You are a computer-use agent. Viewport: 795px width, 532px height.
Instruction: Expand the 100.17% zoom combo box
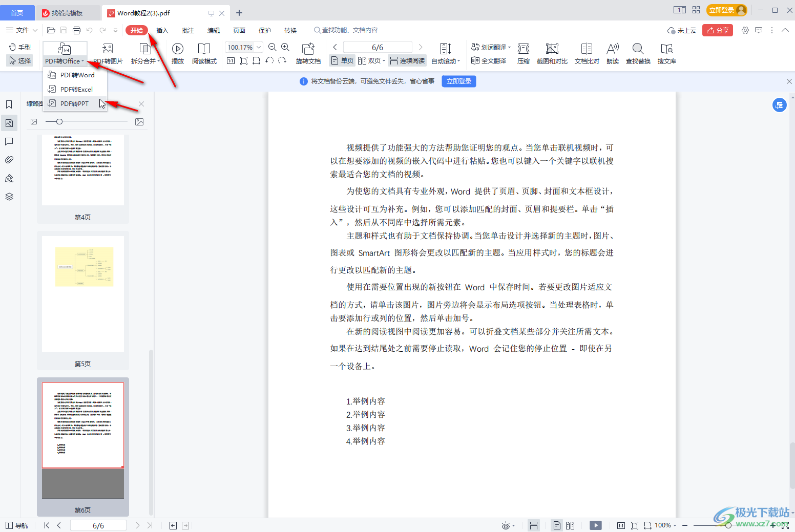click(x=259, y=47)
